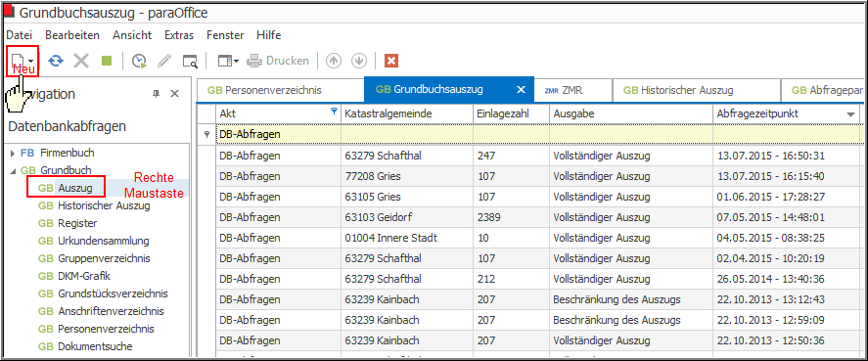Click the Einlagezahl 10 cell

pos(511,238)
